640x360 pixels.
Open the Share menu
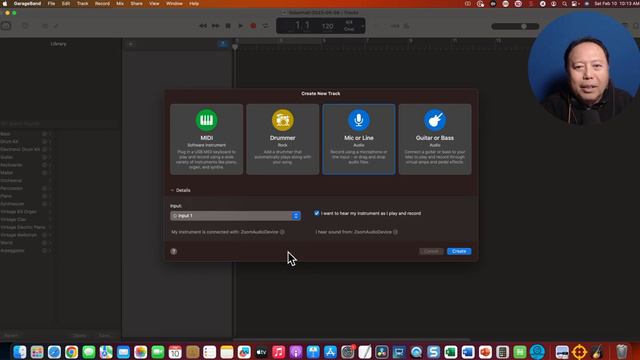pyautogui.click(x=136, y=4)
